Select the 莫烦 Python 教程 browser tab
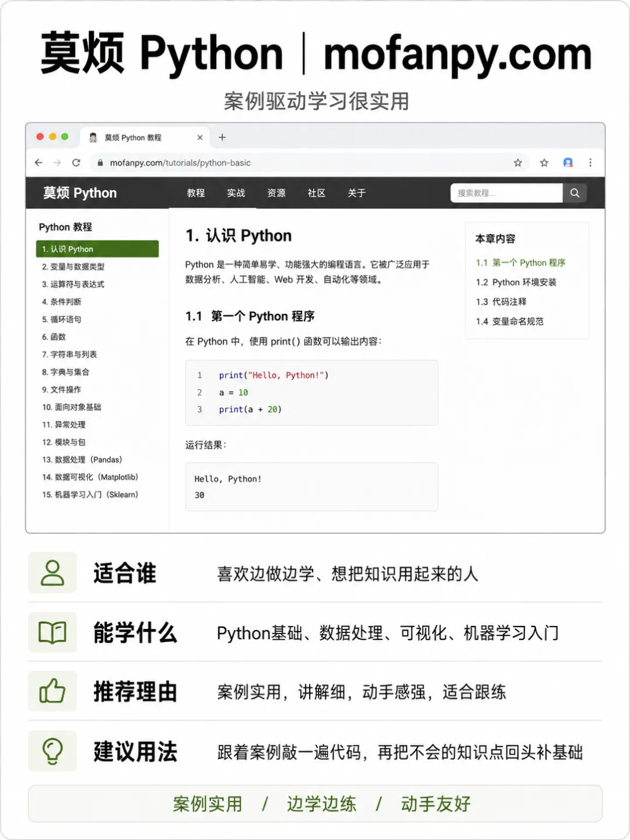This screenshot has height=840, width=630. pyautogui.click(x=145, y=138)
